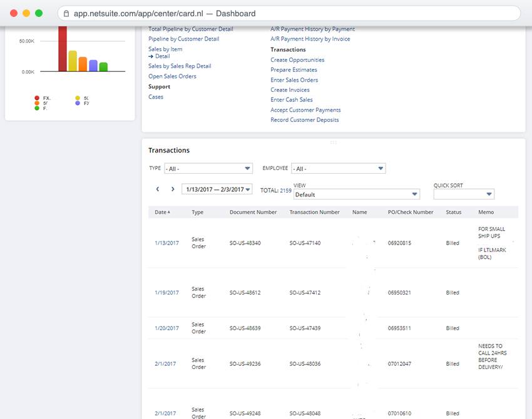
Task: Open the TYPE dropdown
Action: (x=208, y=168)
